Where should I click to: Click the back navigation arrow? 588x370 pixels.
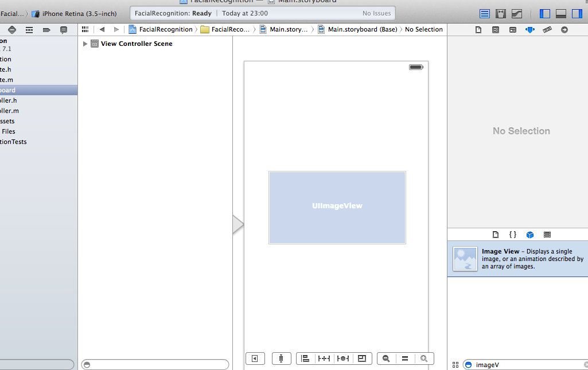click(102, 29)
